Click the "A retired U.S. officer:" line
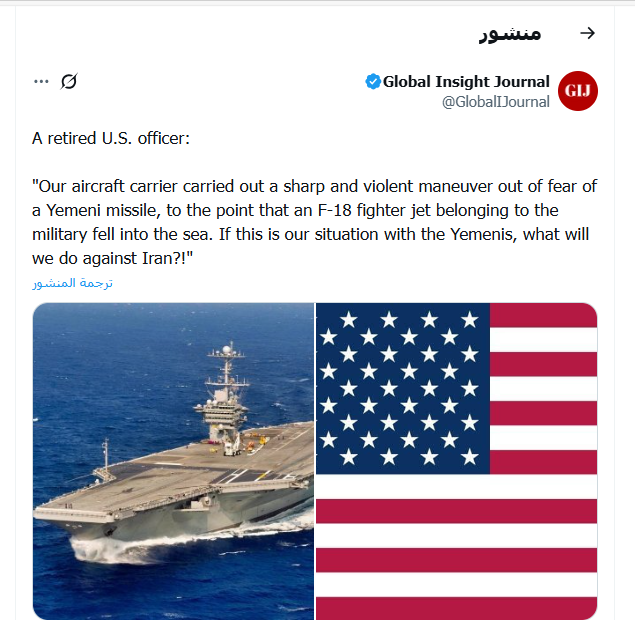 coord(110,138)
